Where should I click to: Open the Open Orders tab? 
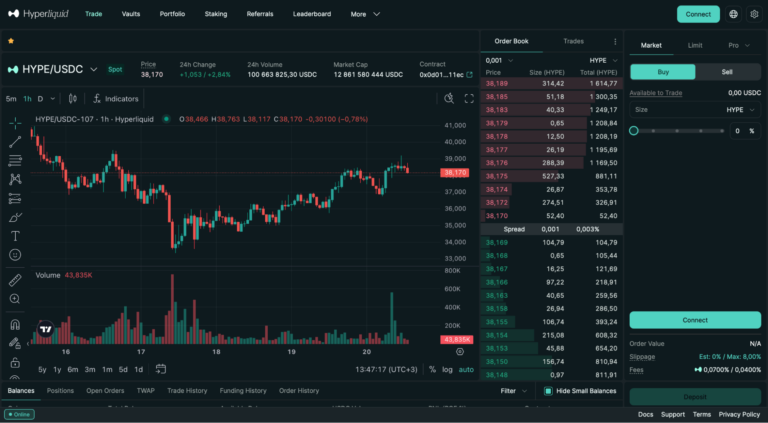pyautogui.click(x=105, y=391)
